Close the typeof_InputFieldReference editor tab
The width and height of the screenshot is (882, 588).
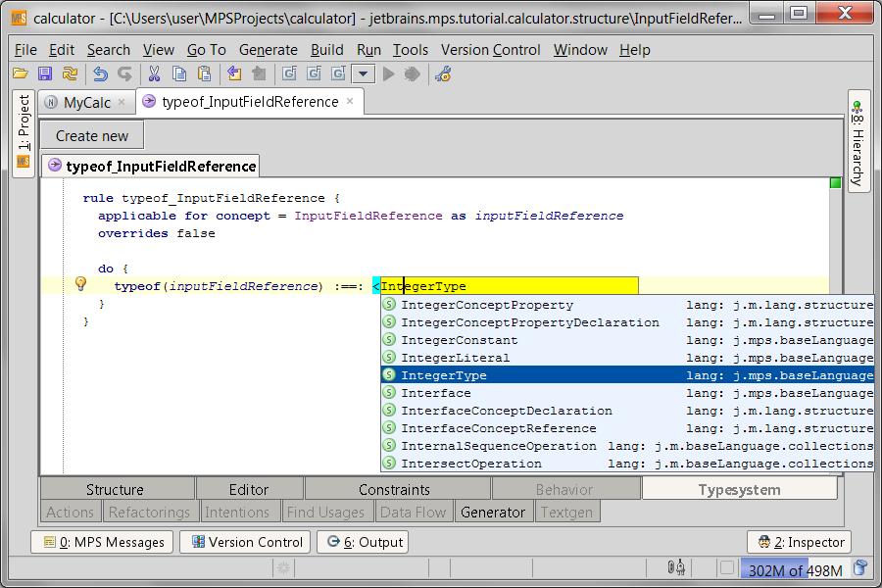coord(350,101)
